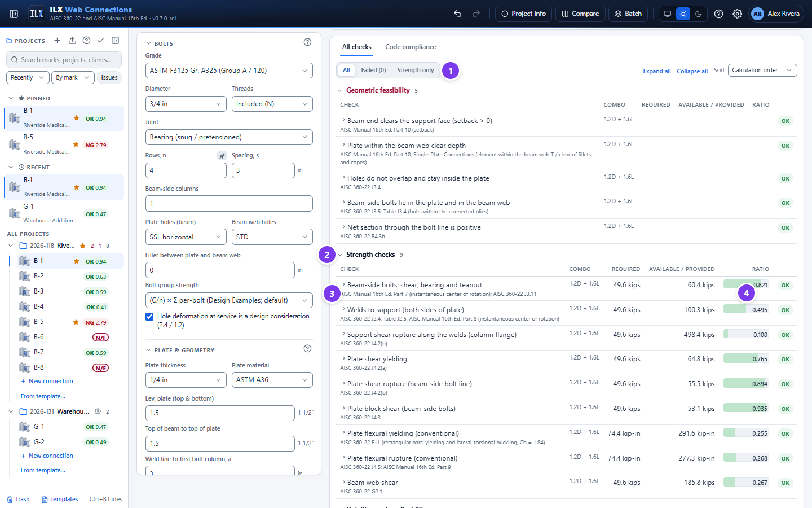The width and height of the screenshot is (812, 508).
Task: Switch to dark theme moon button
Action: 699,14
